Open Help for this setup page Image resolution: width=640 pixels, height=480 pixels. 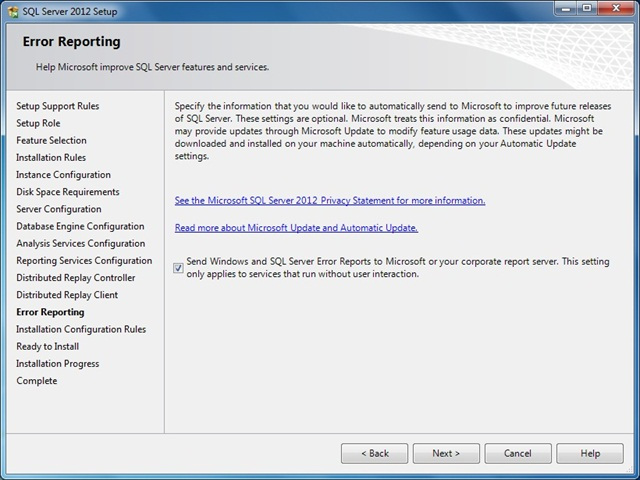590,453
